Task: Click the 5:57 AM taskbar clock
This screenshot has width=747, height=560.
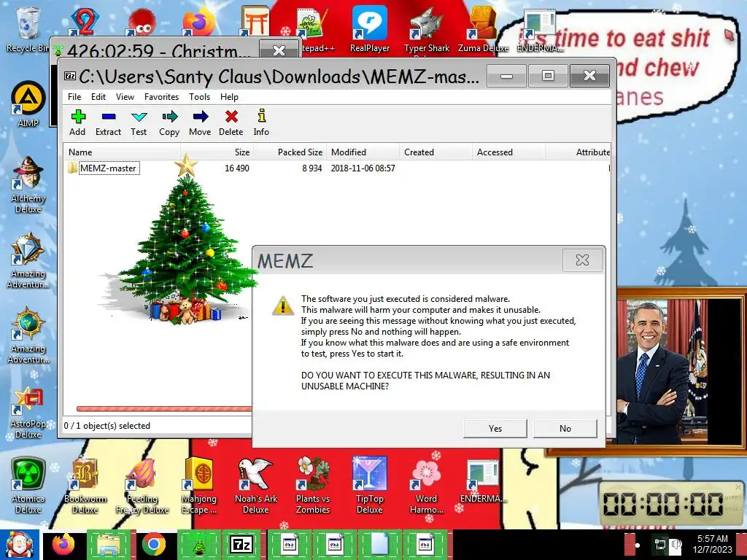Action: pyautogui.click(x=712, y=539)
